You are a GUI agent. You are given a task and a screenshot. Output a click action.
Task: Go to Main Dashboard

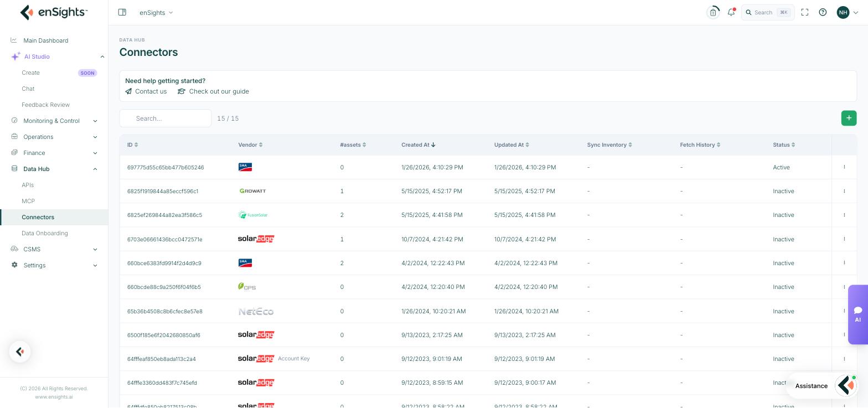pos(46,40)
